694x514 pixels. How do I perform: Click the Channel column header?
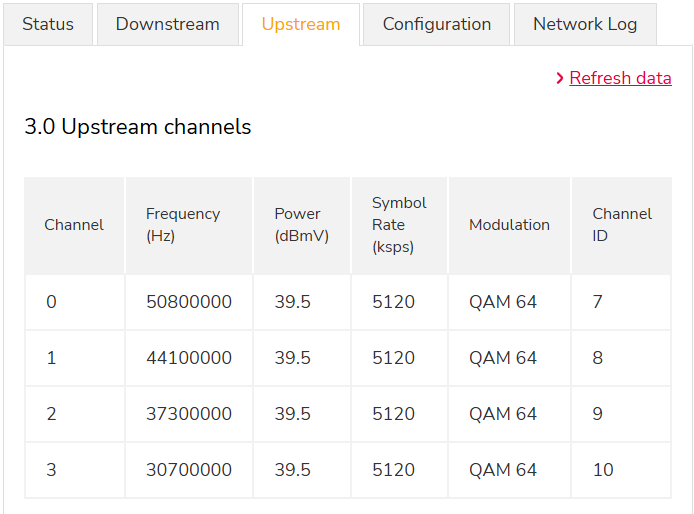tap(74, 225)
